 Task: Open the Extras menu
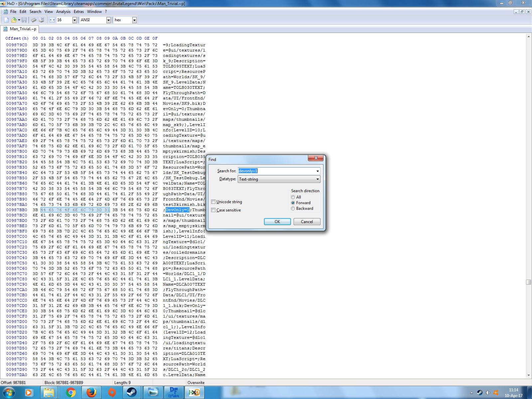pos(79,12)
